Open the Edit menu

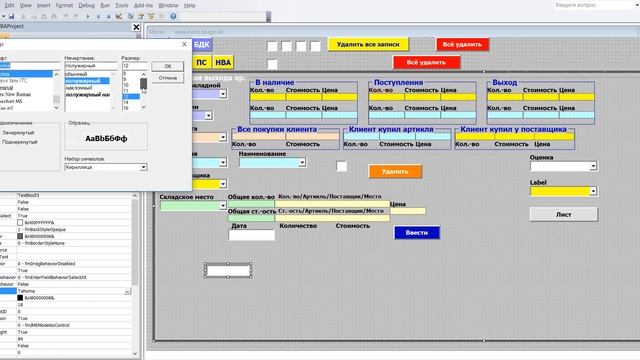(x=9, y=5)
